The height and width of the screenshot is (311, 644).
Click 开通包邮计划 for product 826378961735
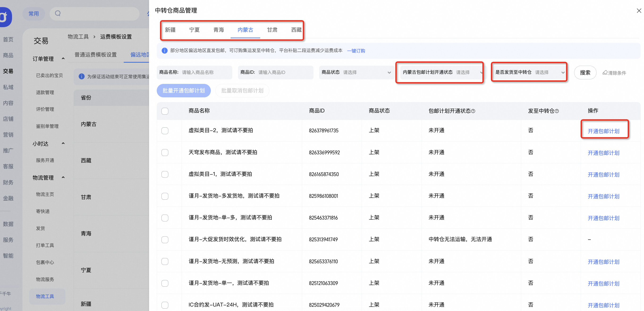(603, 131)
